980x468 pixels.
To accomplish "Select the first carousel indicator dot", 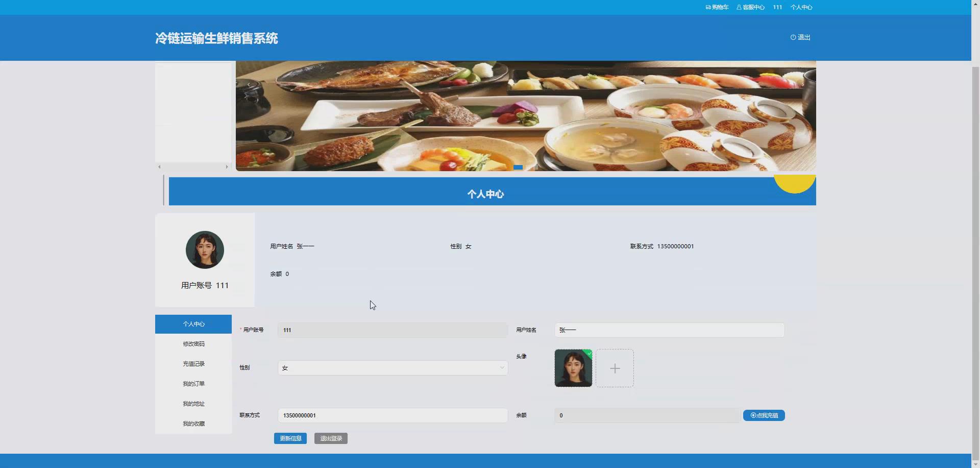I will pos(519,168).
